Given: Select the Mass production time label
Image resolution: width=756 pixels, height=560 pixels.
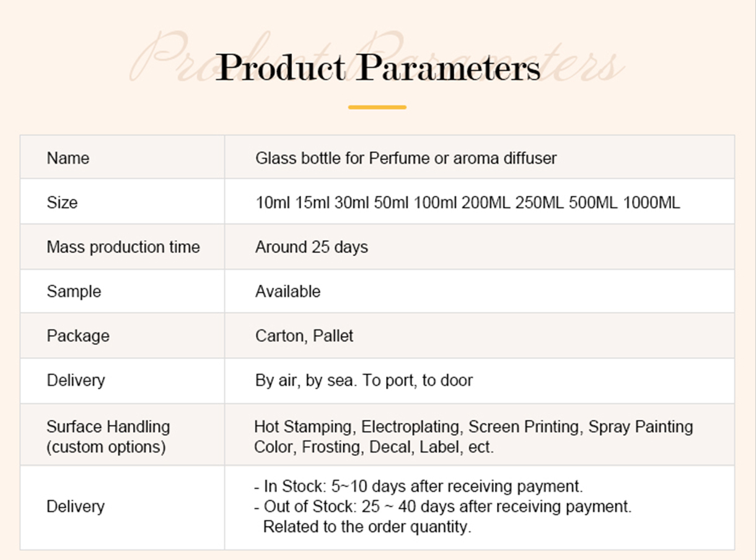Looking at the screenshot, I should tap(123, 247).
